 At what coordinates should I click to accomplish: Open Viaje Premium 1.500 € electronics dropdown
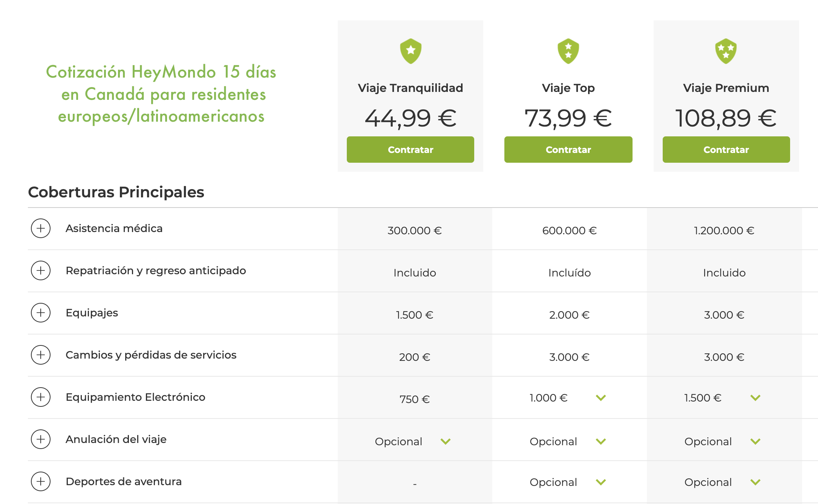755,398
